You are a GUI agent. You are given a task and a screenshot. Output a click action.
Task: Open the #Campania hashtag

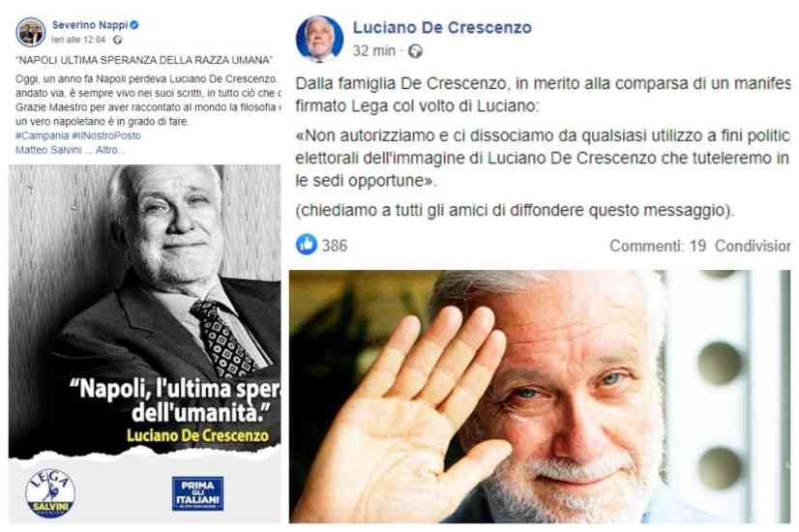(x=43, y=135)
